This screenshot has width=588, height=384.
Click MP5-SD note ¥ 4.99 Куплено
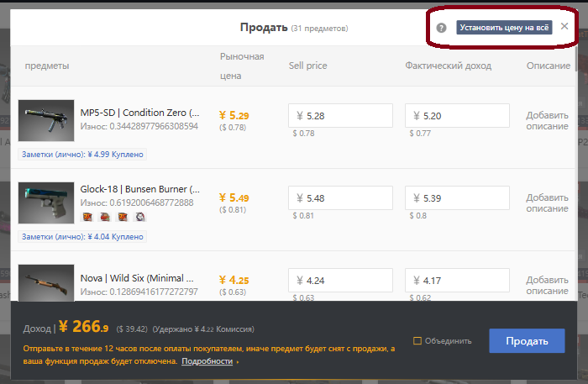click(82, 155)
